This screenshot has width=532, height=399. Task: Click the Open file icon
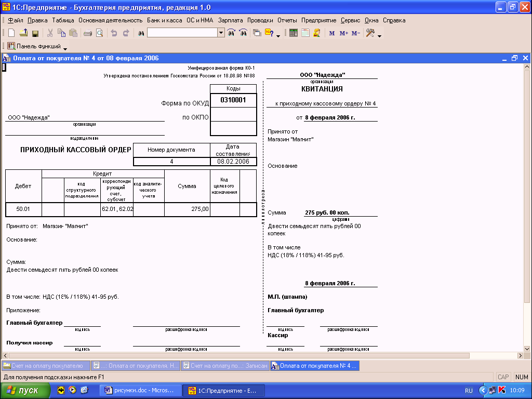23,33
